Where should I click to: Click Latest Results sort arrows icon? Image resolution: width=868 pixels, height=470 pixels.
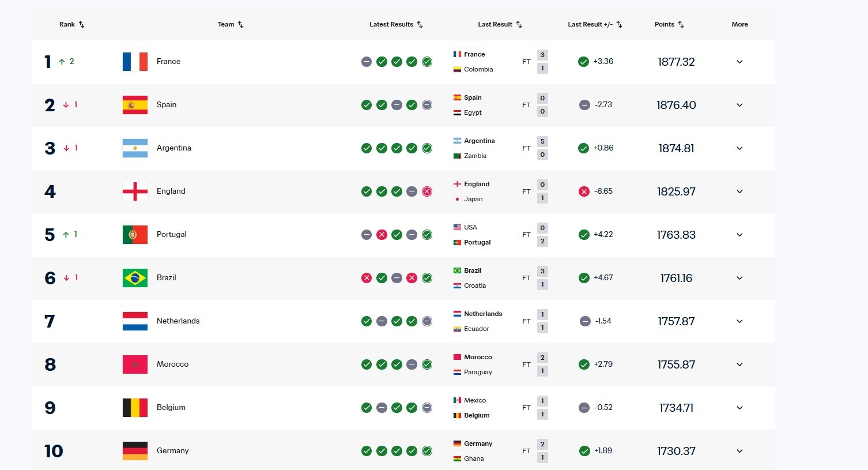420,24
